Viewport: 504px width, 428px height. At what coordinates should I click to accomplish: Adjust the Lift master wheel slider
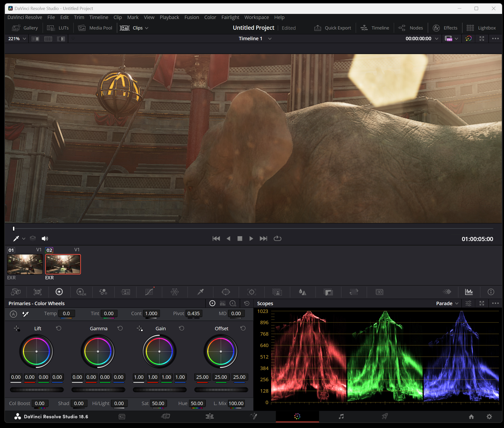[x=37, y=390]
